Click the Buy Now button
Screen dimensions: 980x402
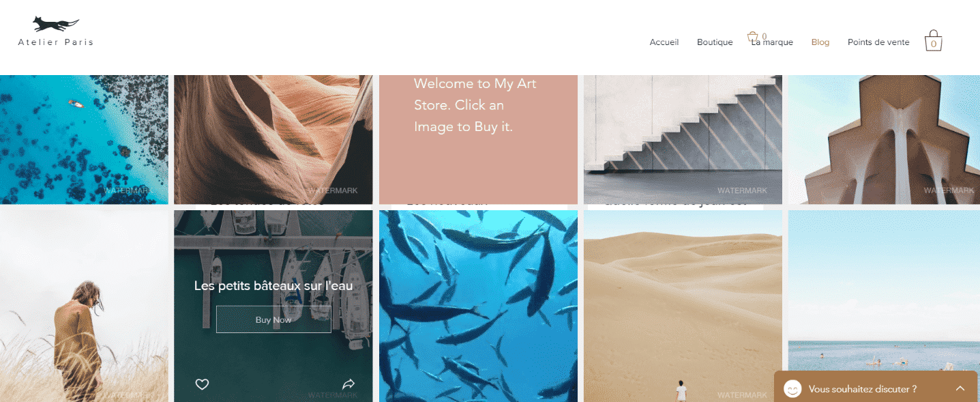click(x=273, y=319)
